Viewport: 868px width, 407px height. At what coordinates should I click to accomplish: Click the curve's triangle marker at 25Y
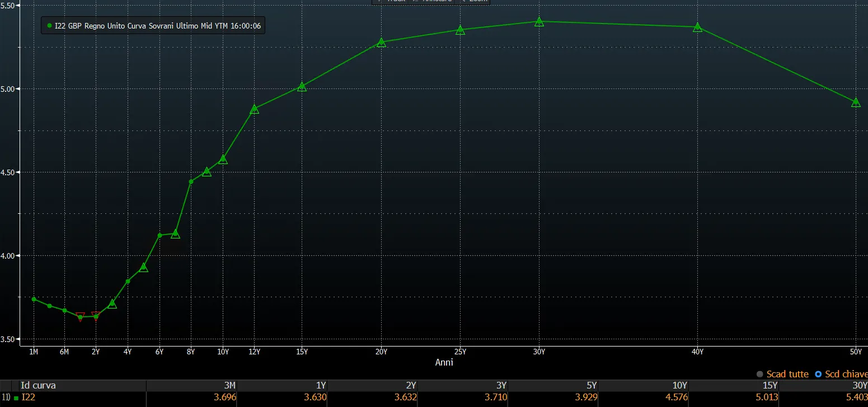[x=460, y=30]
